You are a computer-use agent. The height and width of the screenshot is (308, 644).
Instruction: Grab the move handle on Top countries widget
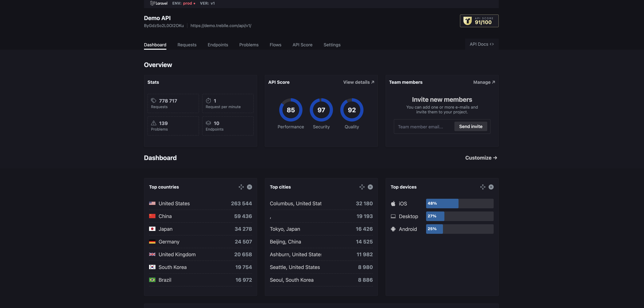(241, 187)
